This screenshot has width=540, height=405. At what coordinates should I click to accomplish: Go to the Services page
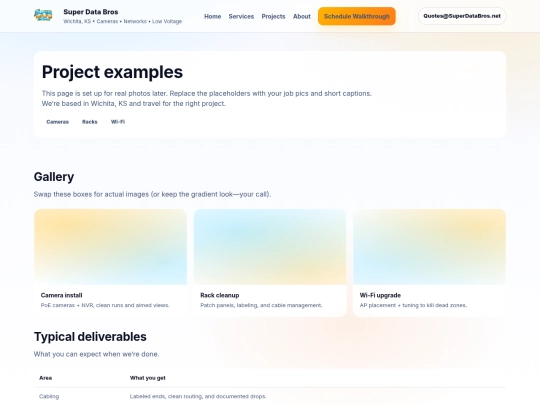pyautogui.click(x=241, y=16)
